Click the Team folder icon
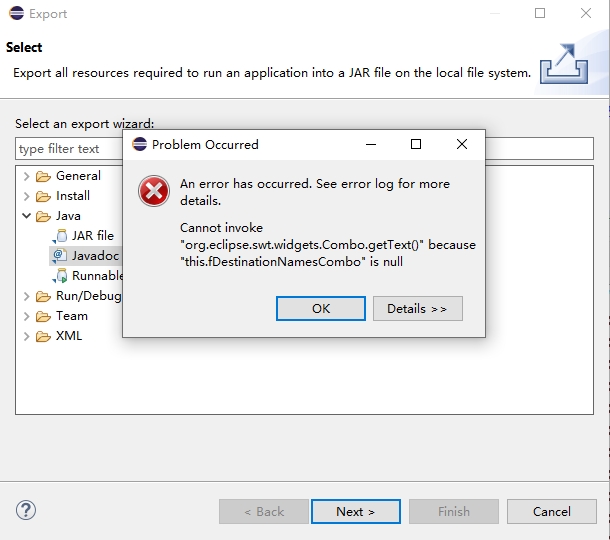Viewport: 610px width, 540px height. (43, 316)
